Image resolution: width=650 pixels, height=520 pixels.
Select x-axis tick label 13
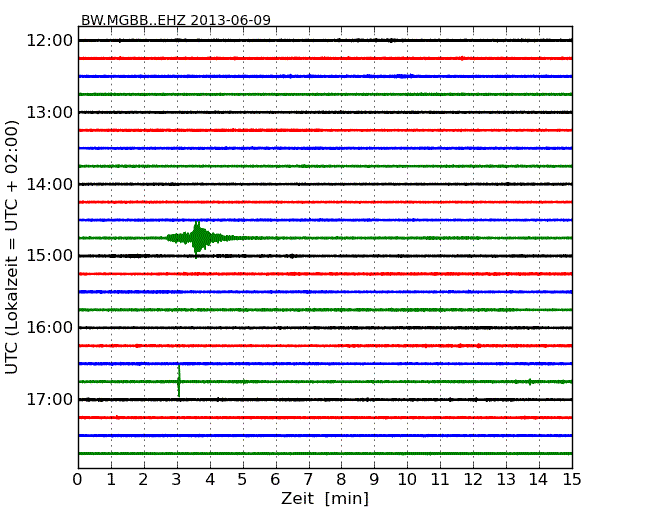coord(506,480)
